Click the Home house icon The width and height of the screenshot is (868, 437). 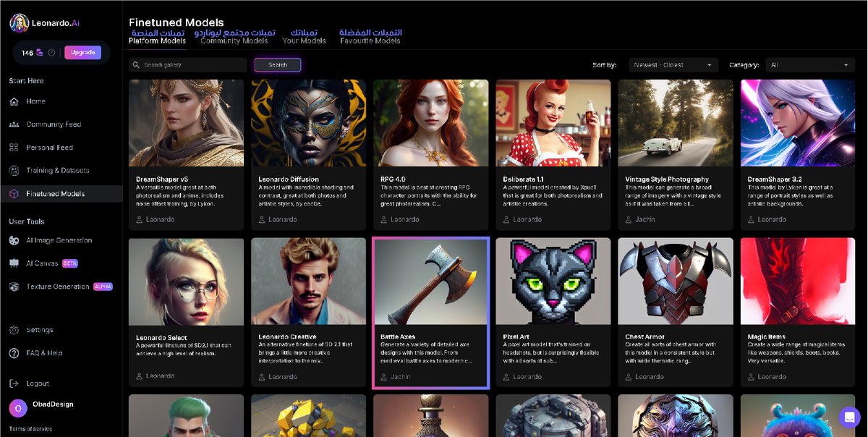(14, 101)
